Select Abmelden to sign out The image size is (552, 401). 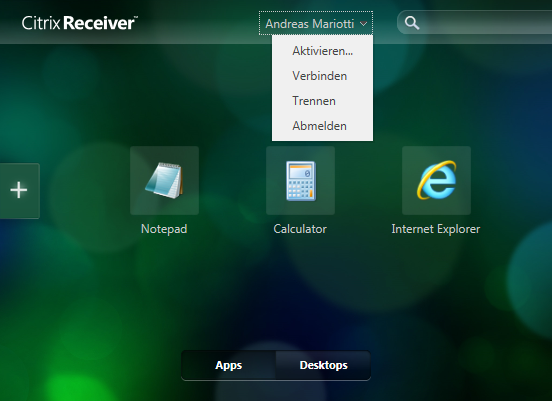coord(322,126)
